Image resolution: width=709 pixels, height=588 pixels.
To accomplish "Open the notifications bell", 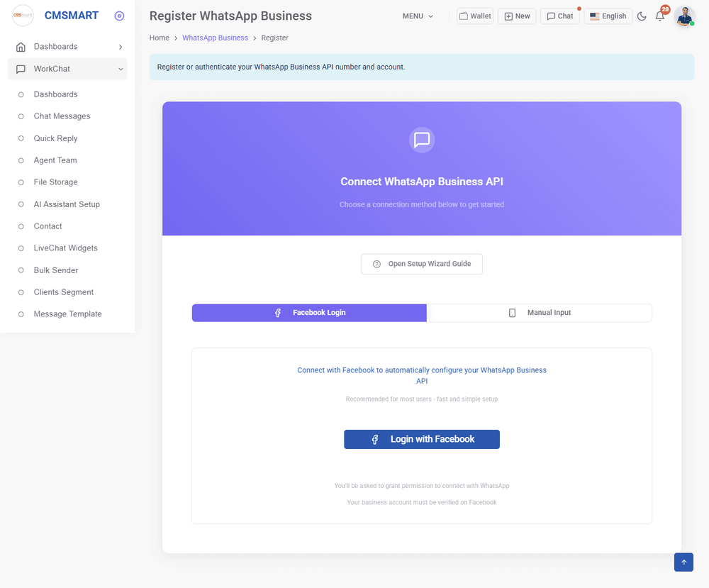I will tap(660, 16).
